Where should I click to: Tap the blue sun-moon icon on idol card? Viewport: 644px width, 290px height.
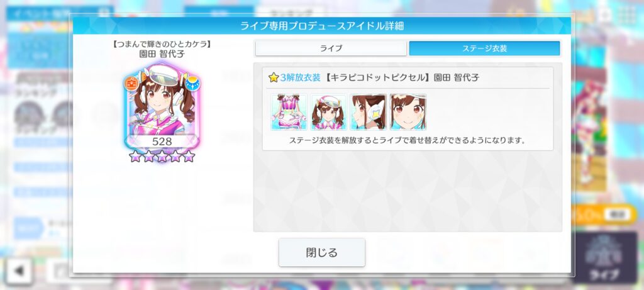192,84
